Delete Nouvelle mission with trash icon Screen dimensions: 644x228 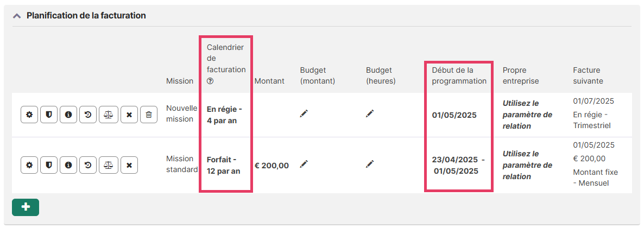(149, 115)
